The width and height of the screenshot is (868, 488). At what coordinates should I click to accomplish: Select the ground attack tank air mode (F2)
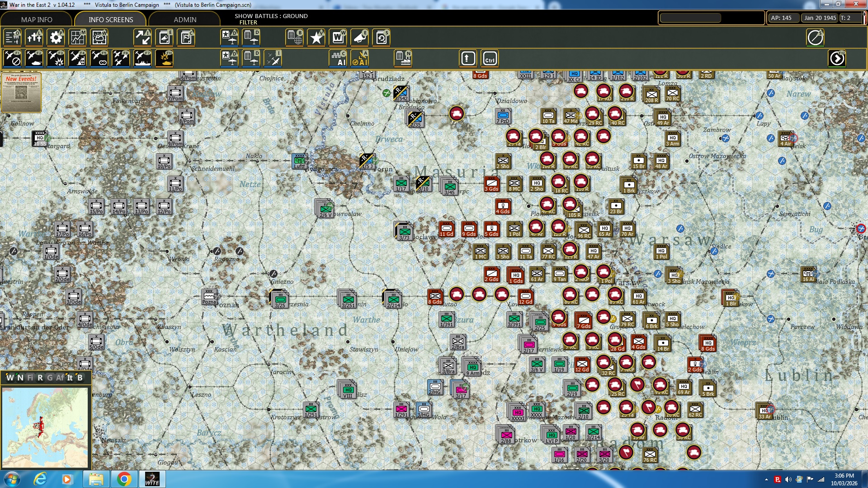tap(34, 59)
